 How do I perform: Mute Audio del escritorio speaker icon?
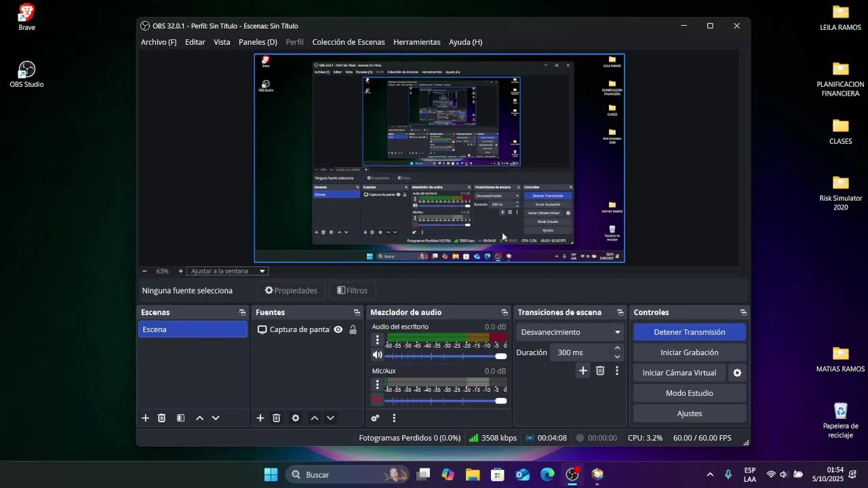coord(378,355)
